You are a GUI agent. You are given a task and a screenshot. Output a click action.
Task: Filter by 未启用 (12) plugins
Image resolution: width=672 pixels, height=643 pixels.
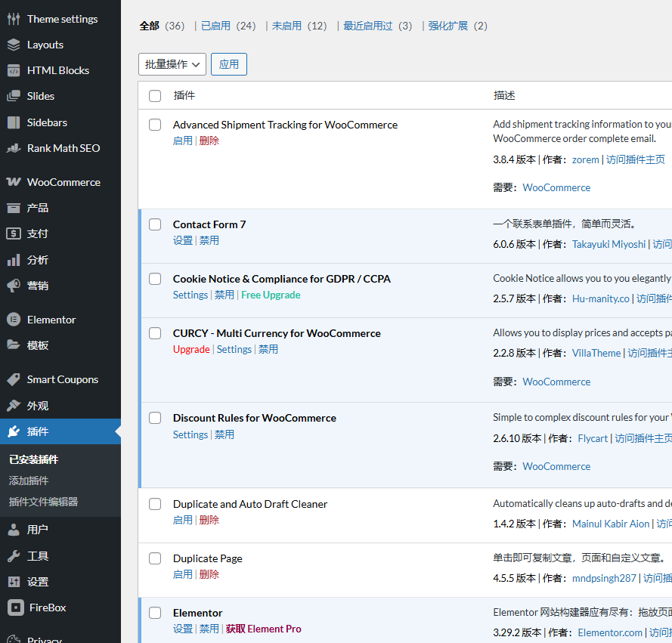pos(299,26)
